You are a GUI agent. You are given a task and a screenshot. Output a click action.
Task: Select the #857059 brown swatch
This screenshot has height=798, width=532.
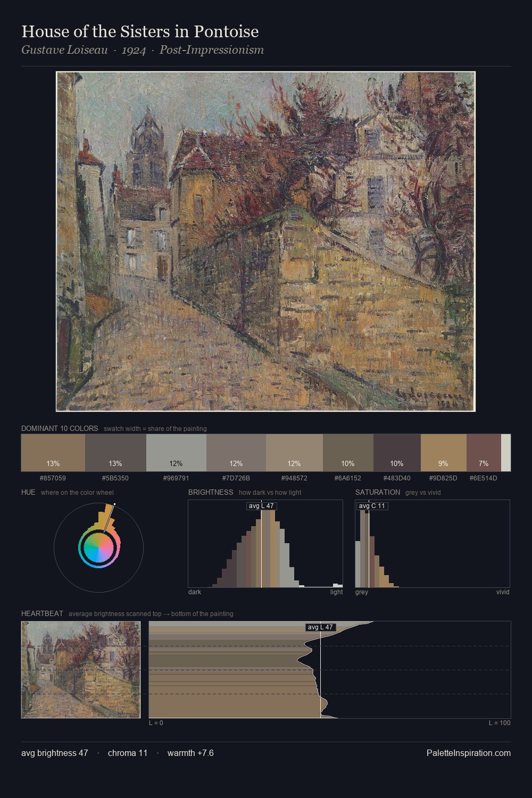tap(53, 453)
